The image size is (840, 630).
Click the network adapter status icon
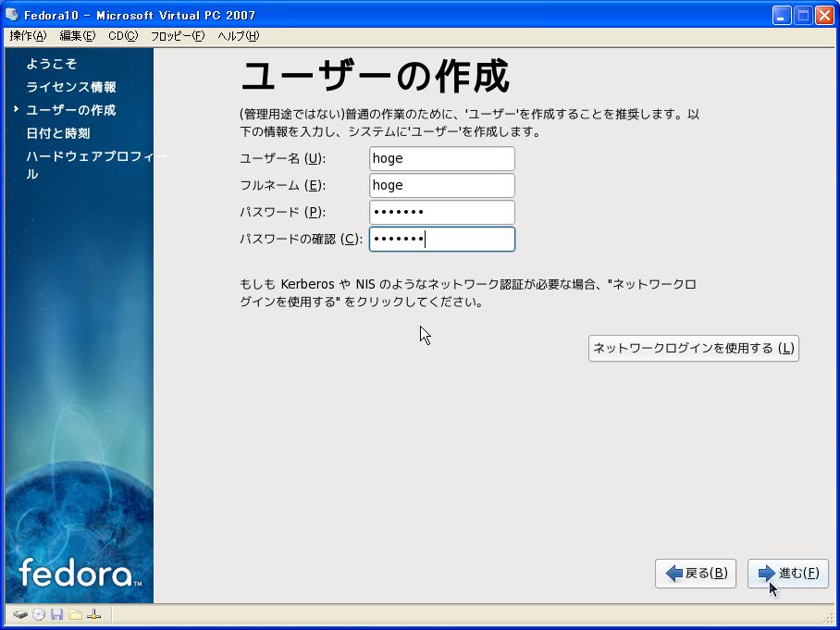(x=93, y=614)
